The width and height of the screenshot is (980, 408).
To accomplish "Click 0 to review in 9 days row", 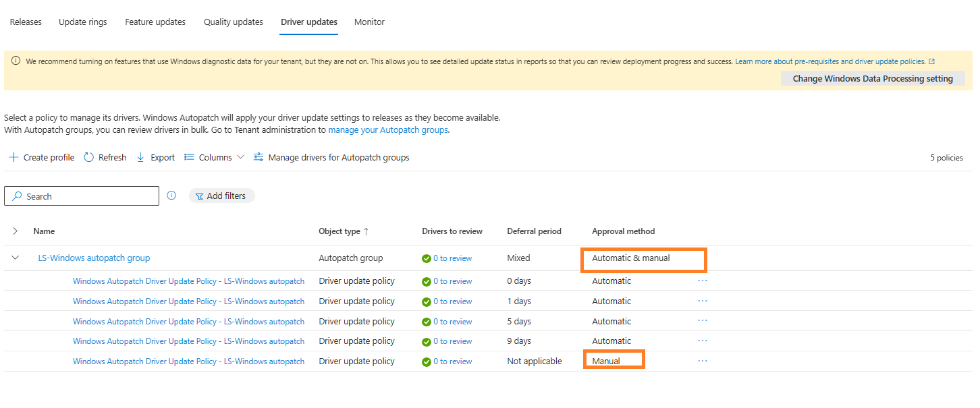I will point(452,341).
